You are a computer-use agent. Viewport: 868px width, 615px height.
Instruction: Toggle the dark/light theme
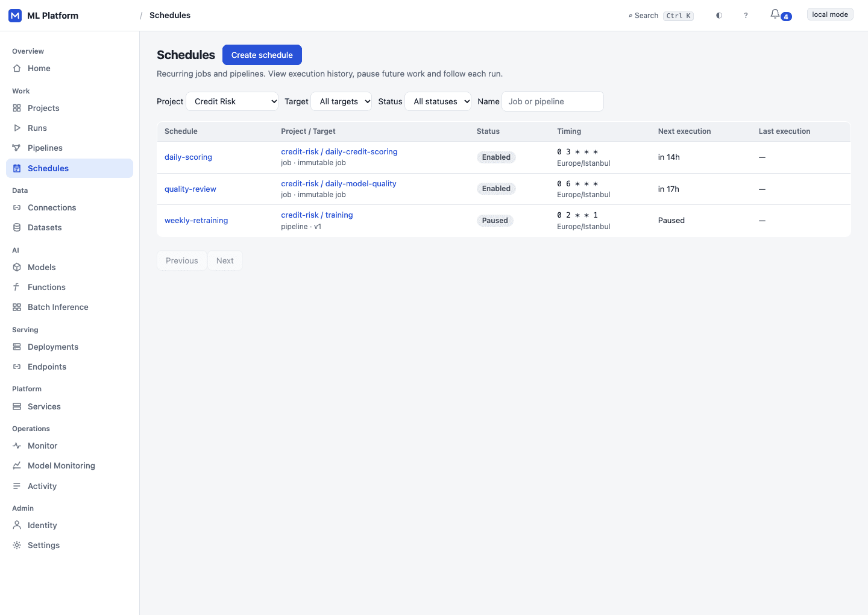coord(719,16)
